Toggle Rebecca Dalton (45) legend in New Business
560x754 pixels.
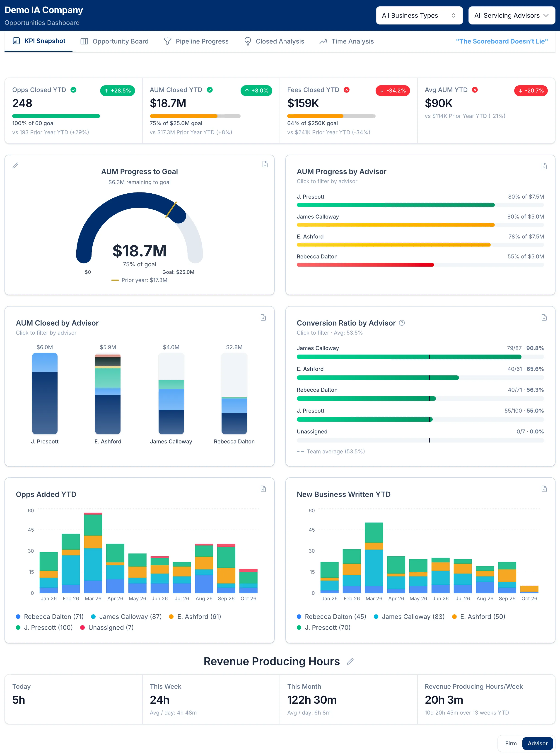pyautogui.click(x=331, y=617)
